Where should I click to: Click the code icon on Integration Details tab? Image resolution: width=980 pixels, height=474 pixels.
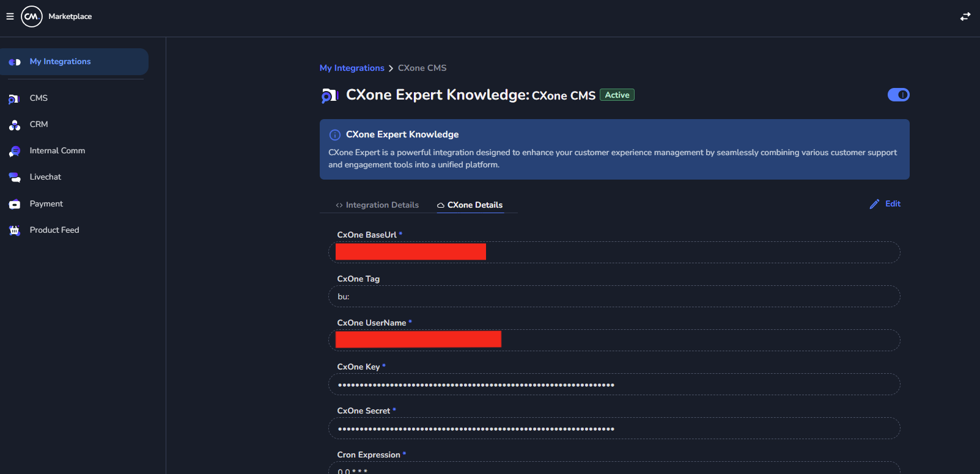tap(339, 205)
